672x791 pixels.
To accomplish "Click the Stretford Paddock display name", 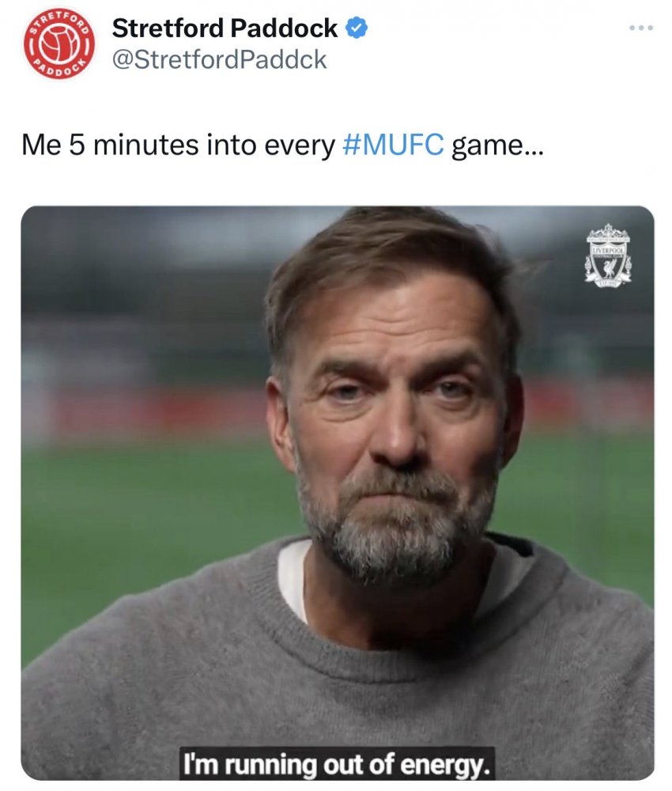I will [x=225, y=28].
